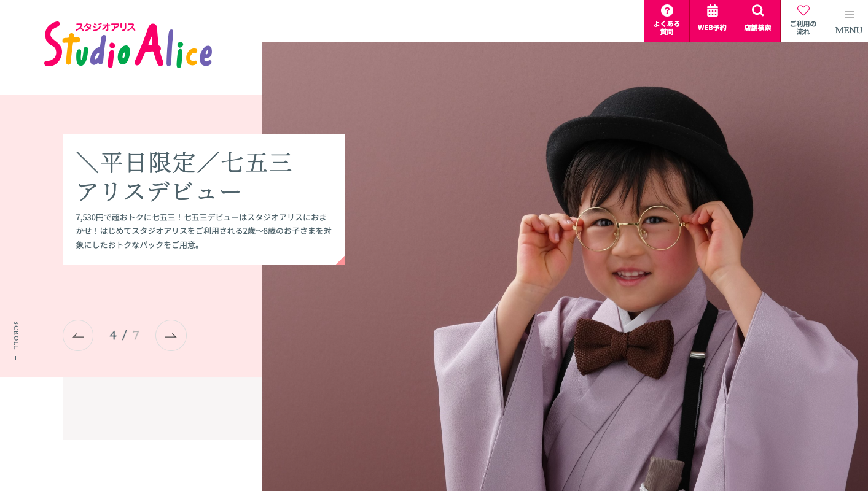The image size is (868, 491).
Task: Click the heart icon above ご利用の流れ
Action: pos(803,10)
